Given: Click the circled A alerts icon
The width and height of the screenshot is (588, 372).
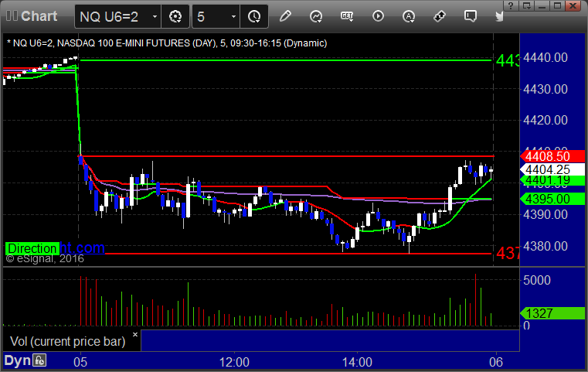Looking at the screenshot, I should (x=409, y=16).
